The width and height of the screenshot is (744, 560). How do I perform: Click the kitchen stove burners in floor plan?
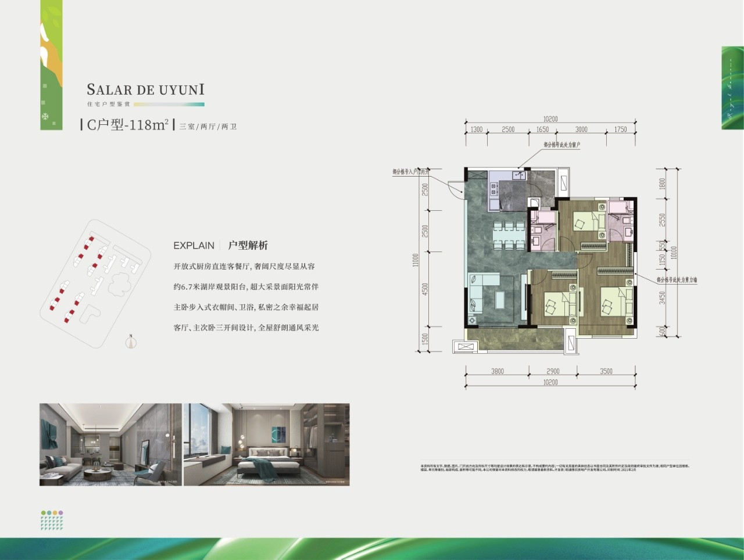494,188
